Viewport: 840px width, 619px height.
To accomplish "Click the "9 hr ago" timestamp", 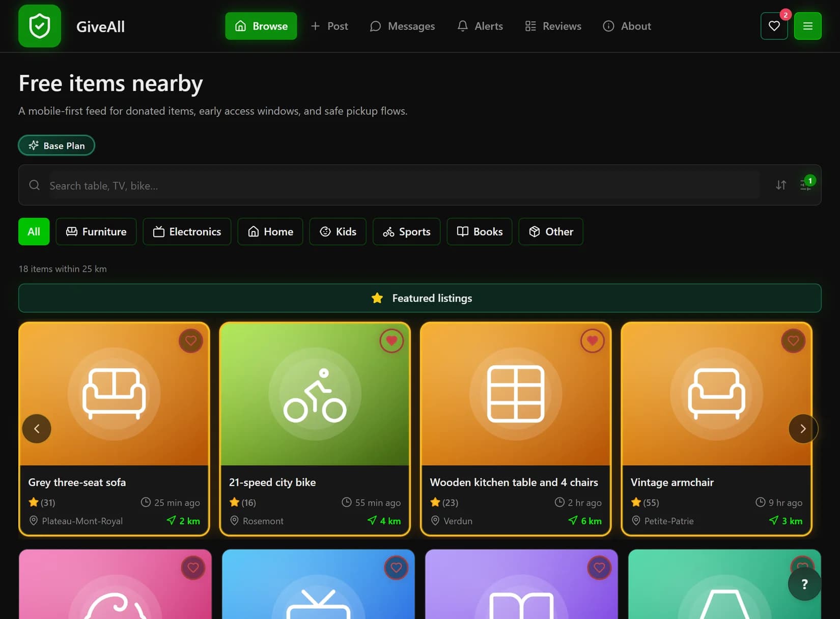I will coord(786,503).
